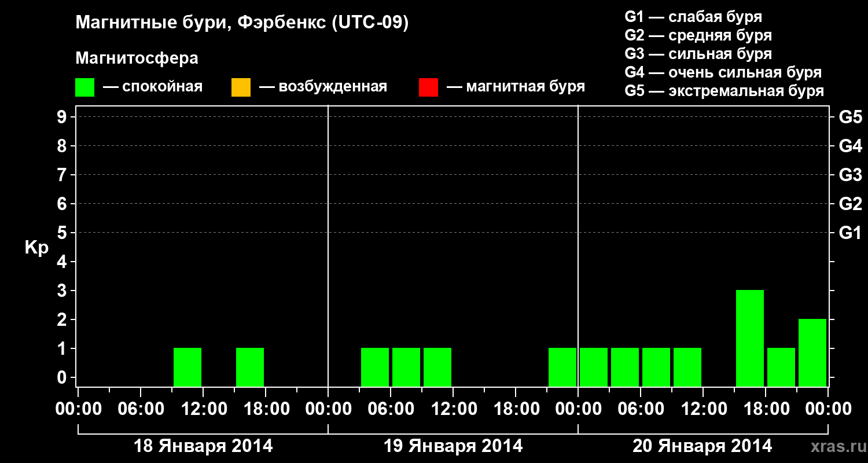Click the "19 Января 2014" date label
This screenshot has width=868, height=463.
click(x=453, y=446)
